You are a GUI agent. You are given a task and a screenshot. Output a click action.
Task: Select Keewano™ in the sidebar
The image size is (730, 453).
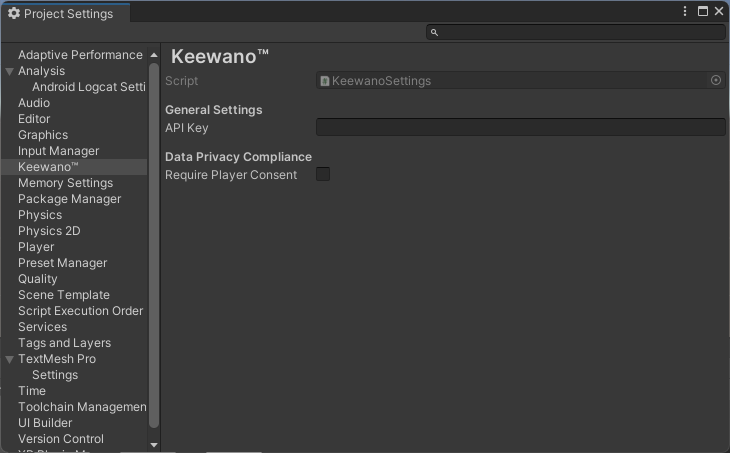click(48, 167)
